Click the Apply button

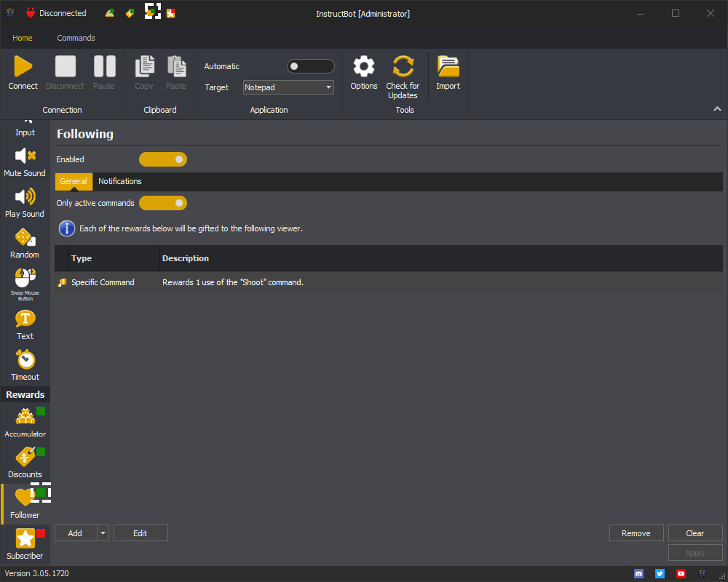[695, 553]
